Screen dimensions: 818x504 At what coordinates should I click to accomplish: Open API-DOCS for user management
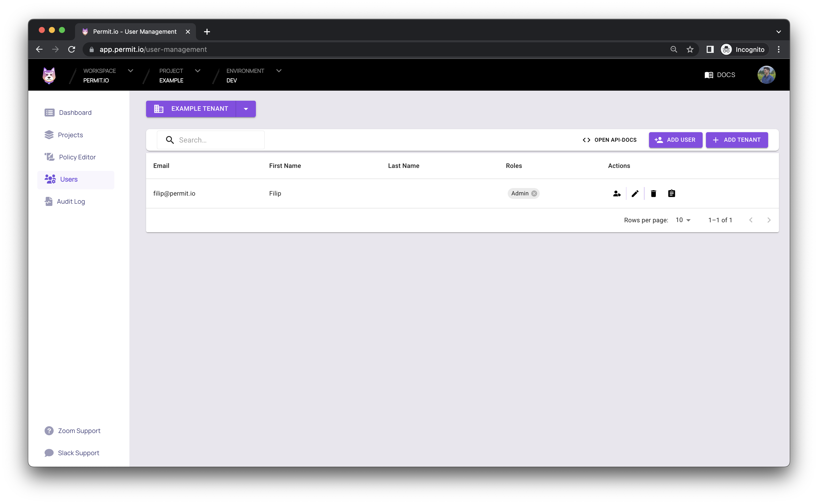coord(609,139)
